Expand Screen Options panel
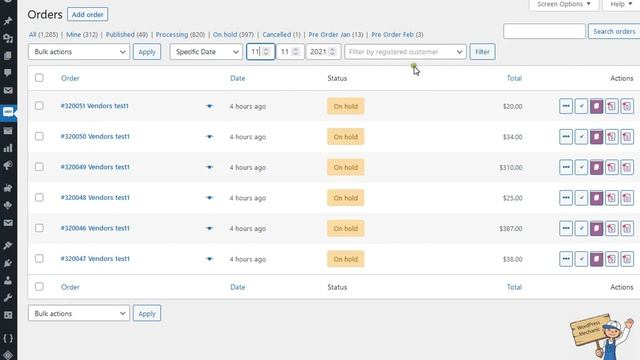The width and height of the screenshot is (640, 360). (564, 4)
